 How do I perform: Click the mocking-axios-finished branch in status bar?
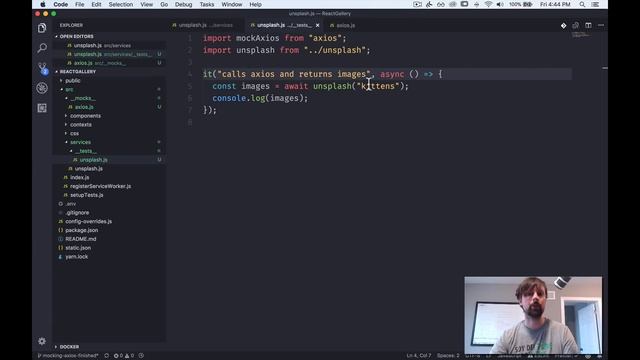click(x=68, y=356)
